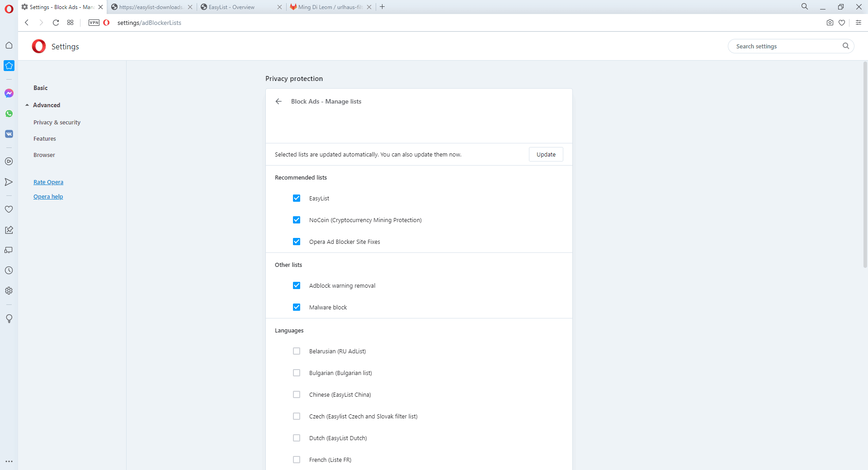Viewport: 868px width, 470px height.
Task: Open bookmarks star icon in the sidebar
Action: point(9,66)
